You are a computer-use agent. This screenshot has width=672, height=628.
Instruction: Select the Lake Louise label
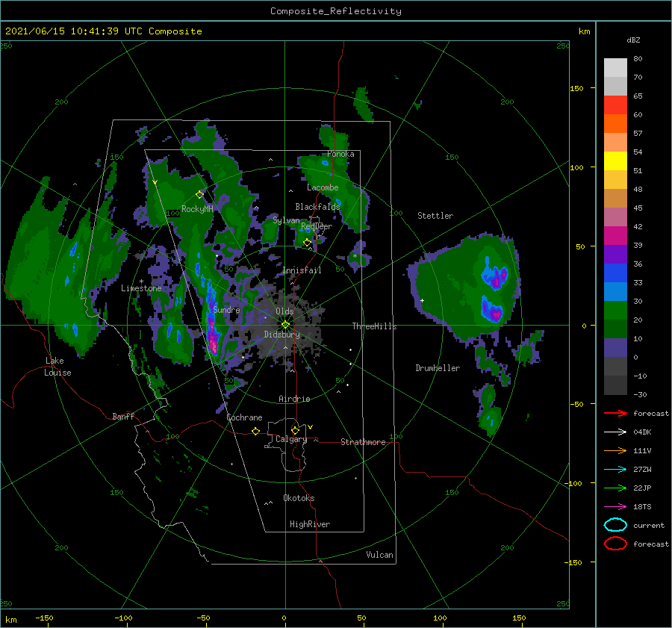57,367
